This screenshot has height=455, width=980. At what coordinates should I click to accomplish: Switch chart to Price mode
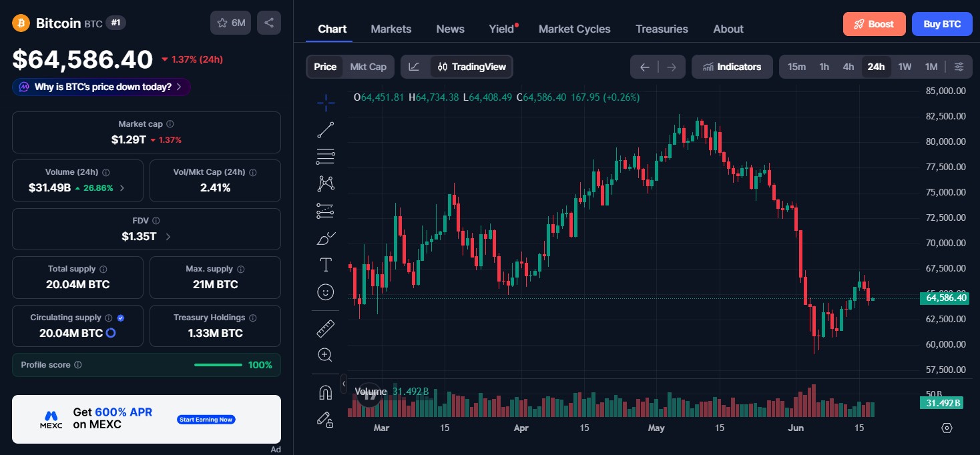point(325,67)
